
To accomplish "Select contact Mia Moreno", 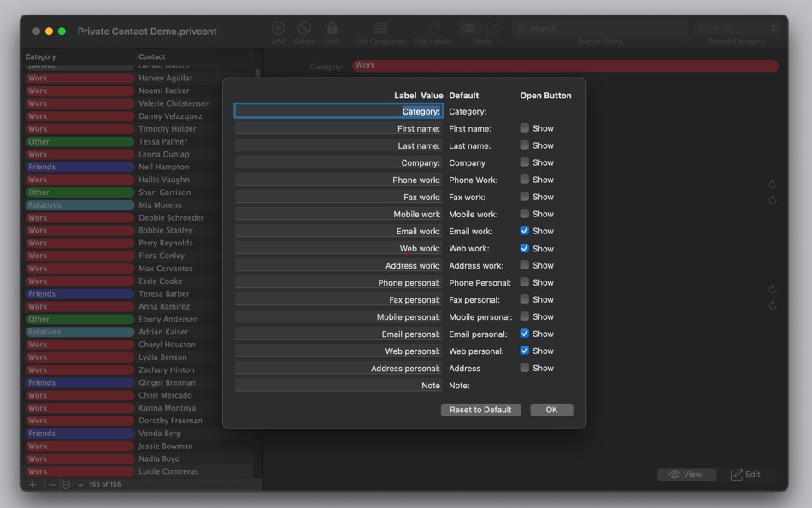I will 160,204.
